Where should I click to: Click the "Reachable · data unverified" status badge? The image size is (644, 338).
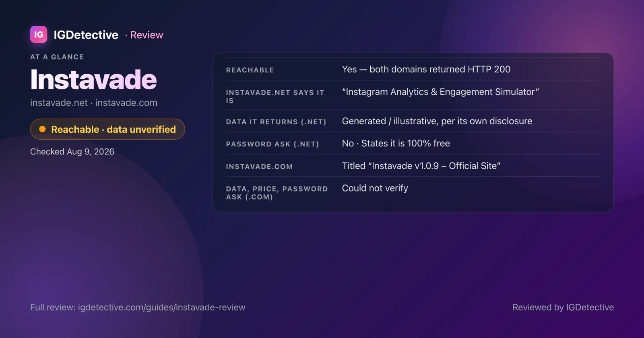coord(107,129)
